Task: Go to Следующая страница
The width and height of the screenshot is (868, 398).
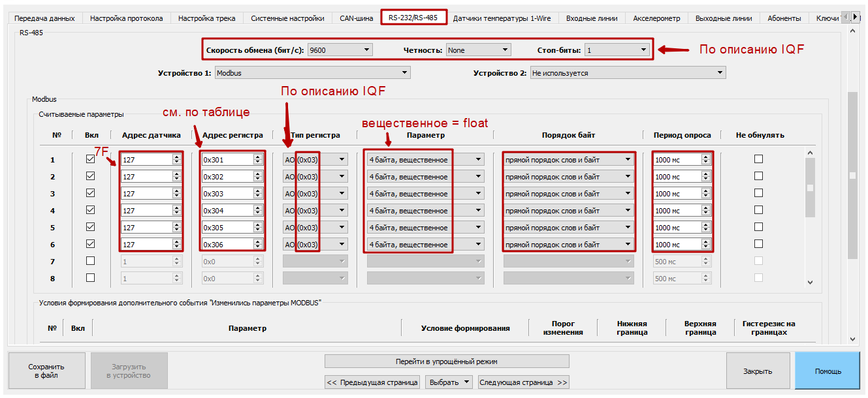Action: coord(524,382)
